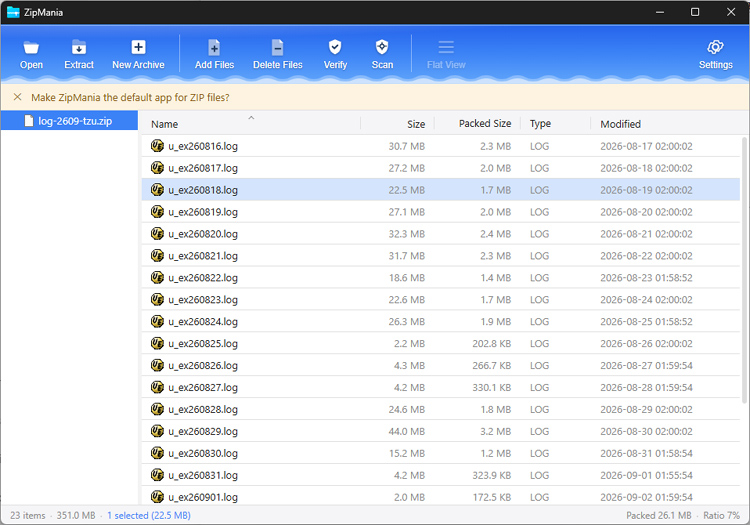Click the 330.1 KB packed size cell

coord(492,388)
